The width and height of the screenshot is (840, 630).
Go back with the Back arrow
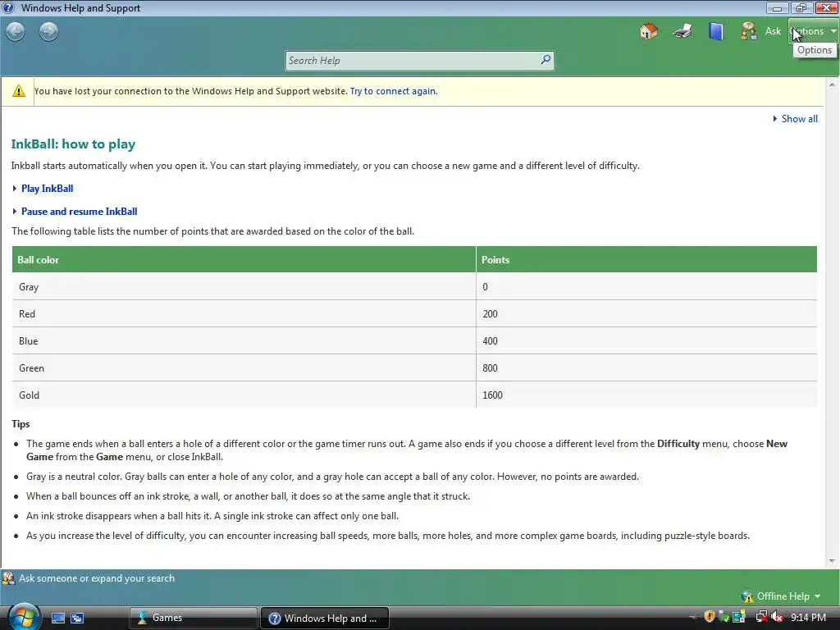pos(16,31)
